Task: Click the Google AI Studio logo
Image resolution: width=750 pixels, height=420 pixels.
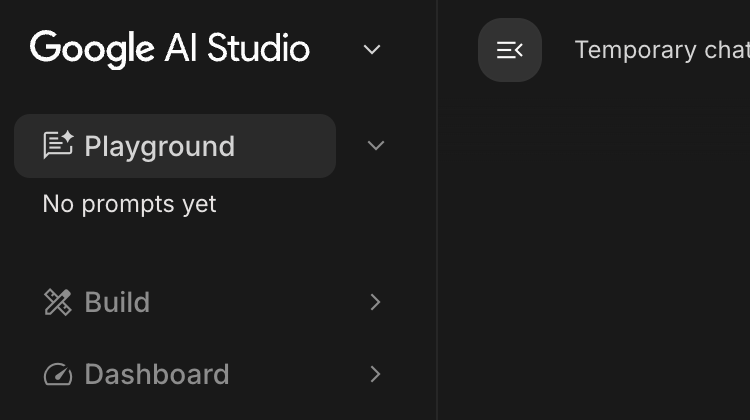Action: 170,48
